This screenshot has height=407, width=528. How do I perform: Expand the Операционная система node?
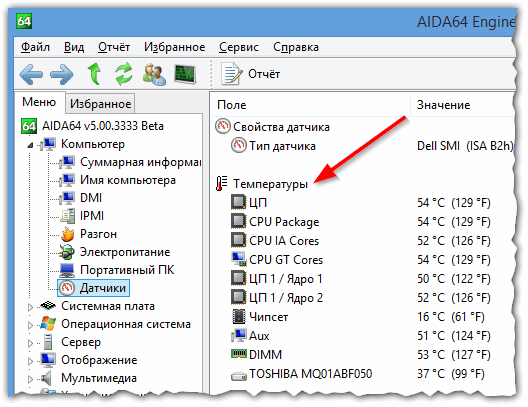(30, 325)
